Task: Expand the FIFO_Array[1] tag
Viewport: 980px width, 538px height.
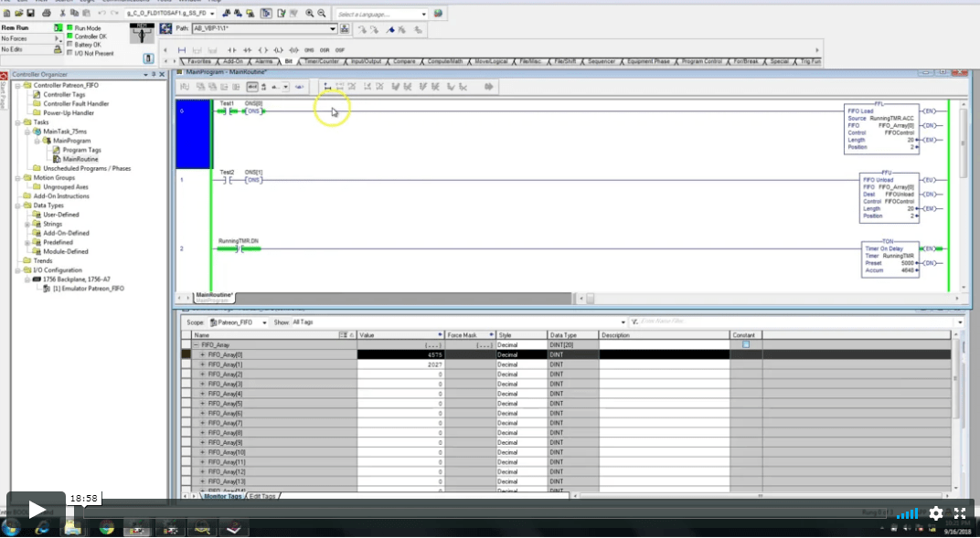Action: [202, 364]
